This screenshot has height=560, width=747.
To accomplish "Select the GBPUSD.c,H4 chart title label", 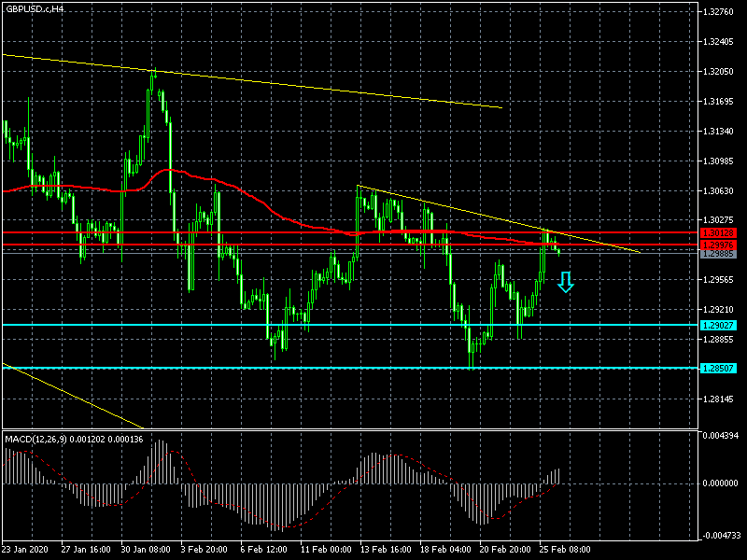I will (35, 9).
